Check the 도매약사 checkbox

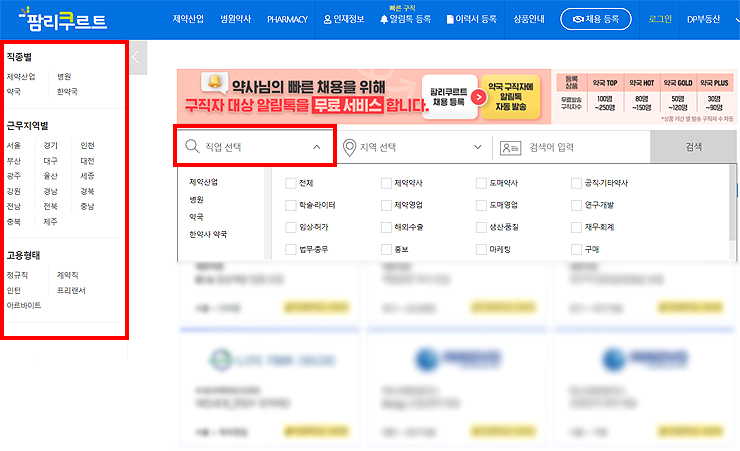[x=481, y=183]
